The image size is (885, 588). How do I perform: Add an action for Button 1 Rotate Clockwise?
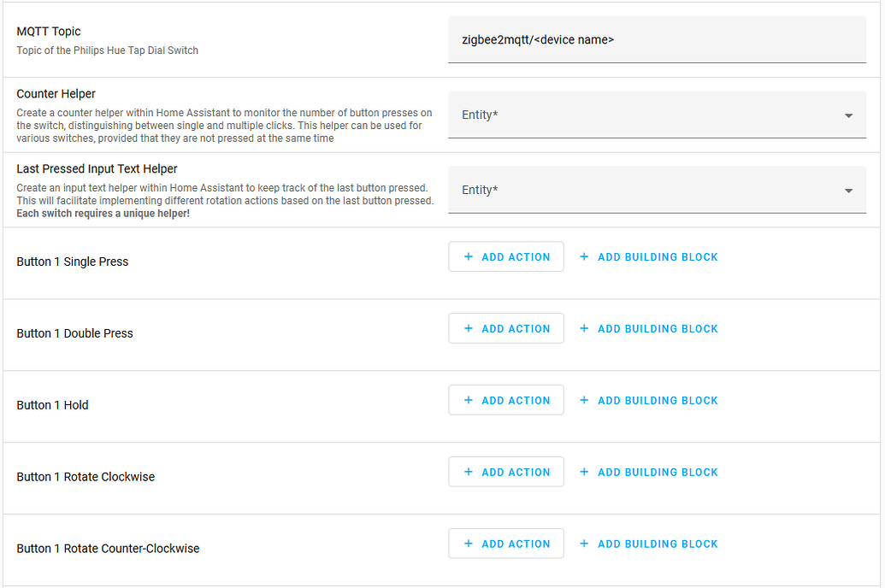coord(506,472)
